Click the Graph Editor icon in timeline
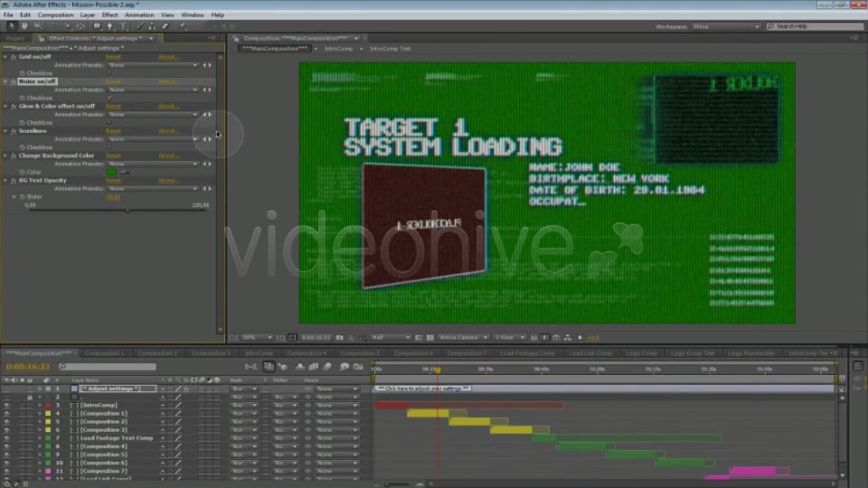Image resolution: width=868 pixels, height=488 pixels. pyautogui.click(x=358, y=366)
